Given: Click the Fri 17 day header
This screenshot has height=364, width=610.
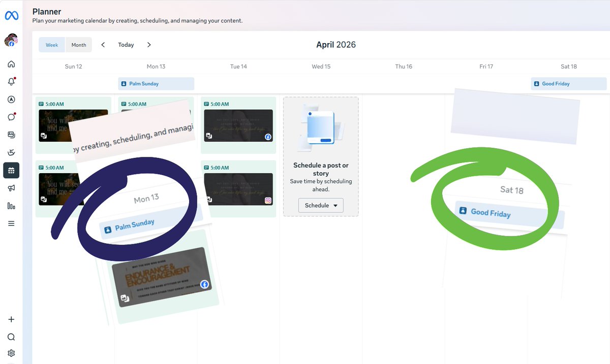Looking at the screenshot, I should (486, 67).
